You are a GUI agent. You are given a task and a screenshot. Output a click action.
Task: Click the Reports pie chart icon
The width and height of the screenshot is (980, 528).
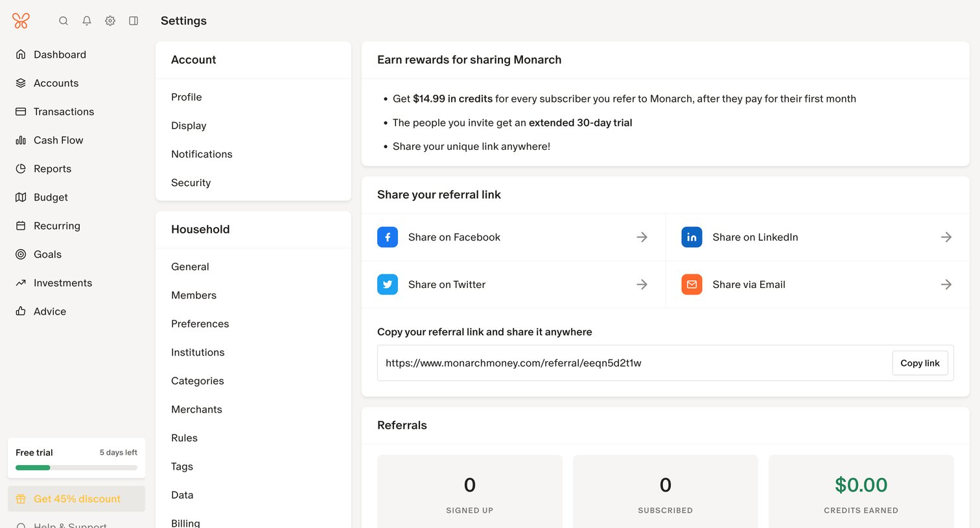[x=21, y=169]
